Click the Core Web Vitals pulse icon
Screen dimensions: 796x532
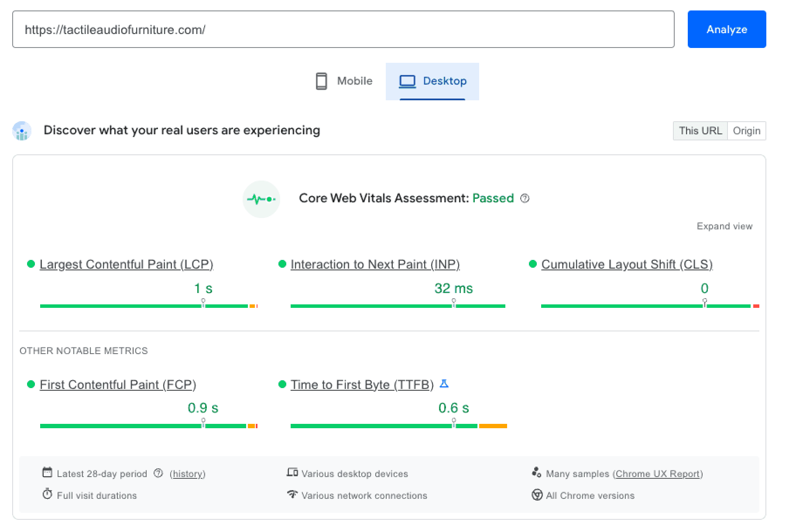click(261, 199)
